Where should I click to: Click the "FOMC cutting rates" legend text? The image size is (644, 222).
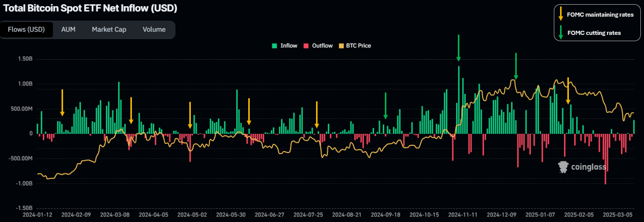pos(593,33)
